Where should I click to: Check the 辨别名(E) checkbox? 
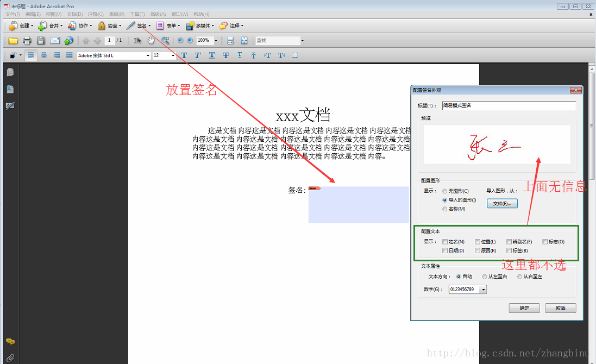click(509, 242)
